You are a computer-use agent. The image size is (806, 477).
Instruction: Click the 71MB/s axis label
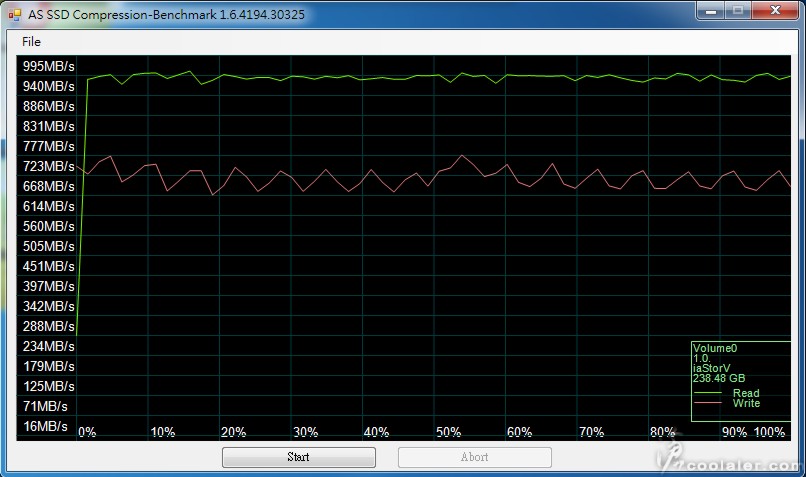pyautogui.click(x=45, y=407)
